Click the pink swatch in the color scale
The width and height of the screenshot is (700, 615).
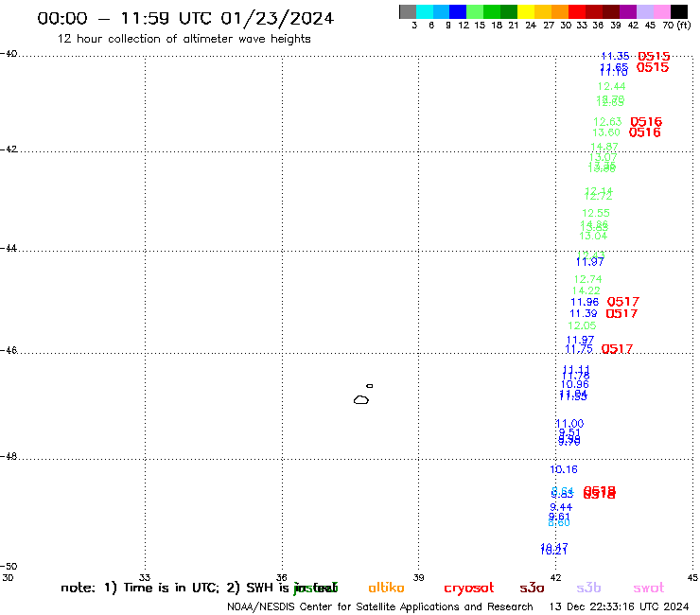pyautogui.click(x=661, y=11)
